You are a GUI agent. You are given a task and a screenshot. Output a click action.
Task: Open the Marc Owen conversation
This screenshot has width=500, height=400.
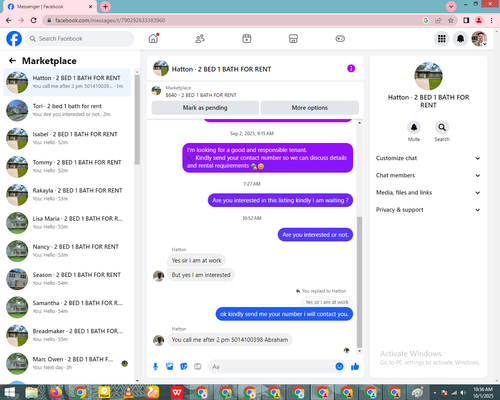pyautogui.click(x=67, y=363)
